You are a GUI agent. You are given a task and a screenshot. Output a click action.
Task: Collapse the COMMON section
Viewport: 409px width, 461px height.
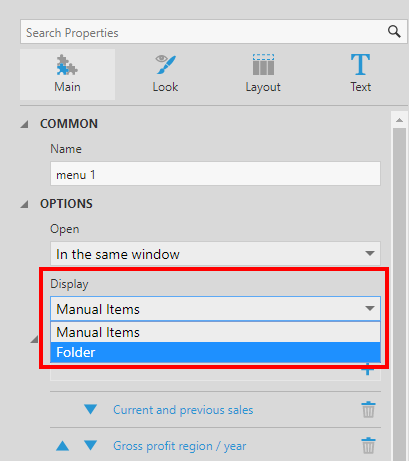(x=24, y=124)
